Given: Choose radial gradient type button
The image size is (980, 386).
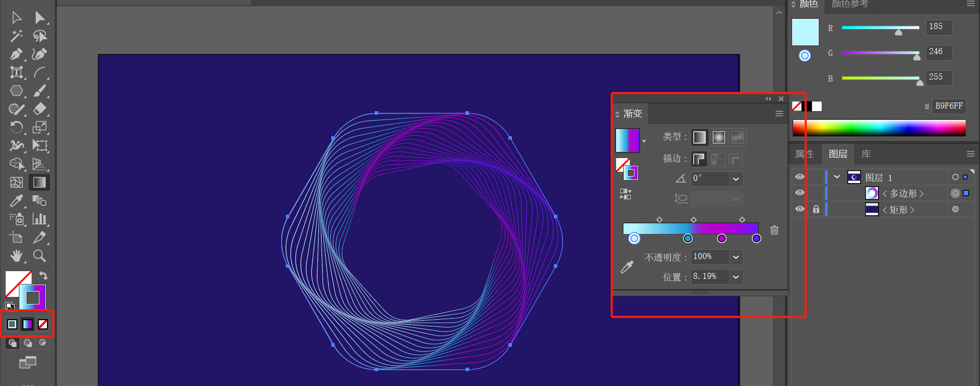Looking at the screenshot, I should 719,137.
